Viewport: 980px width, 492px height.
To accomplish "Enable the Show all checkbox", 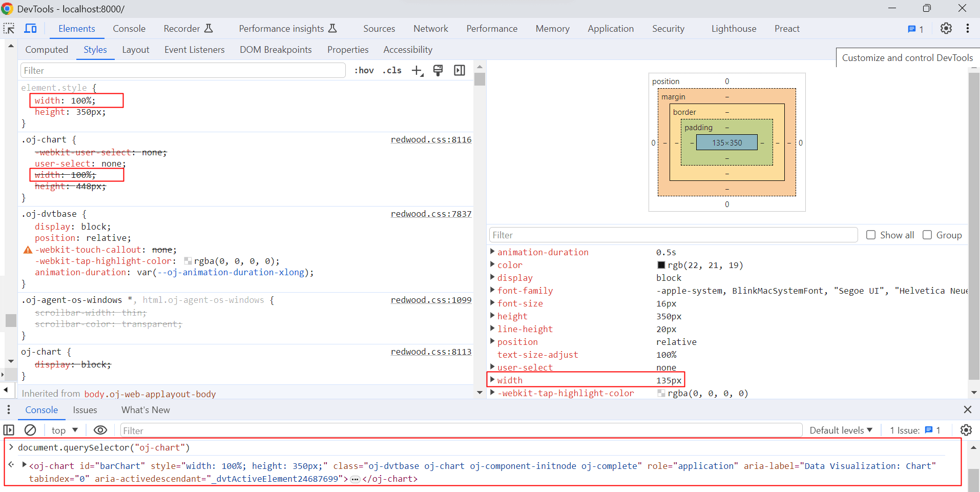I will click(871, 235).
